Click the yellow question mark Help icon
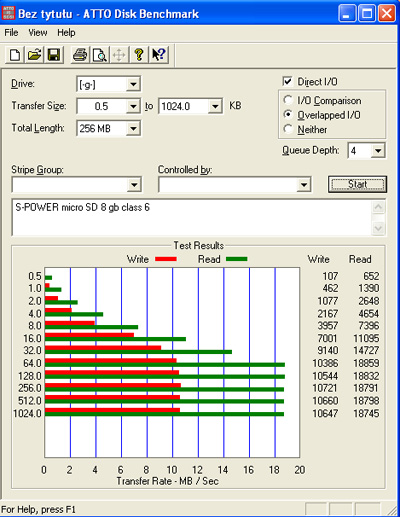This screenshot has width=400, height=517. click(x=139, y=55)
